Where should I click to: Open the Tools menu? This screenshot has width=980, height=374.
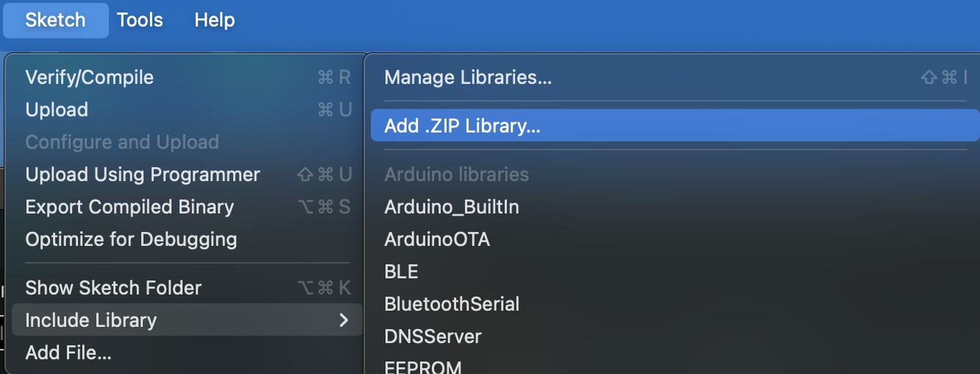(x=140, y=20)
